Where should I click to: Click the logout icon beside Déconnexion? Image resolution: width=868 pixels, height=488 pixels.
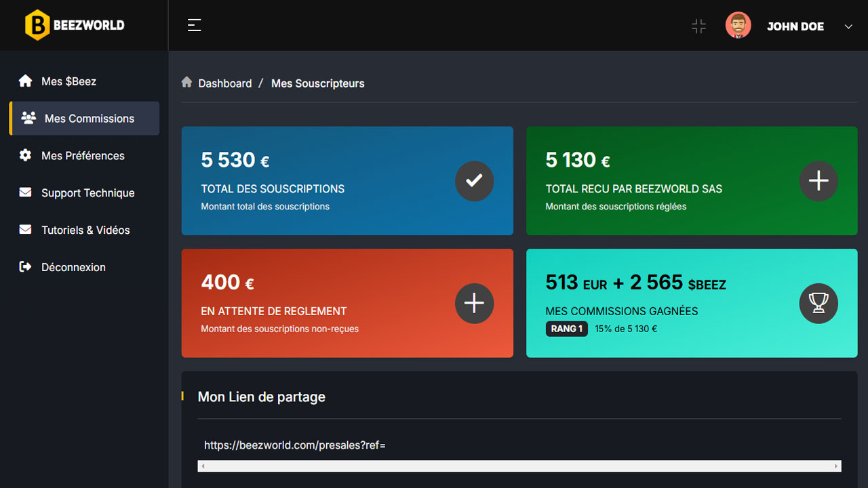pos(25,267)
